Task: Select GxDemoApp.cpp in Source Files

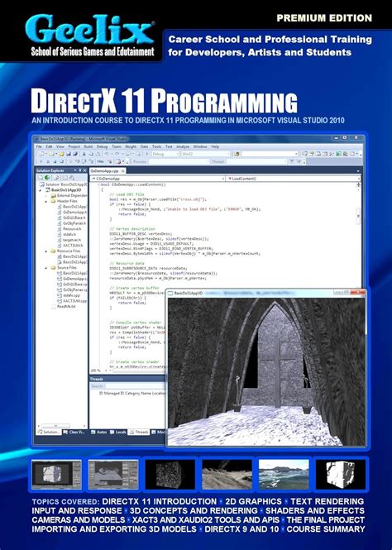Action: (x=72, y=279)
